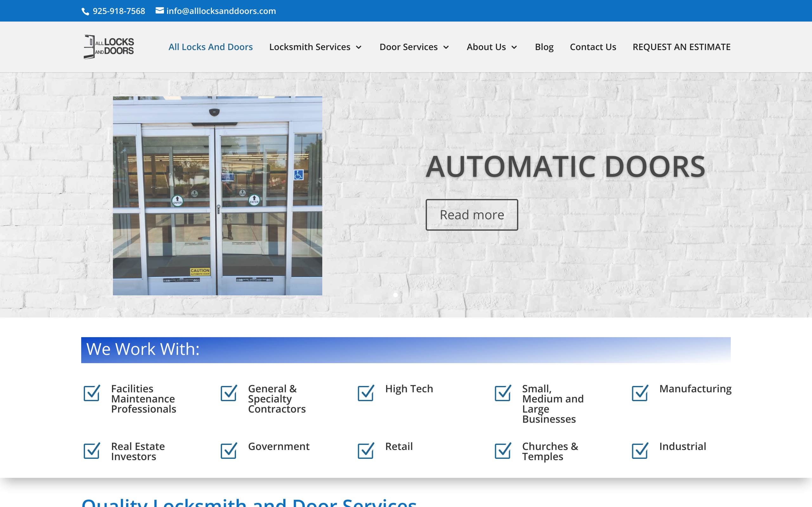Click the email envelope icon
The image size is (812, 507).
tap(160, 11)
